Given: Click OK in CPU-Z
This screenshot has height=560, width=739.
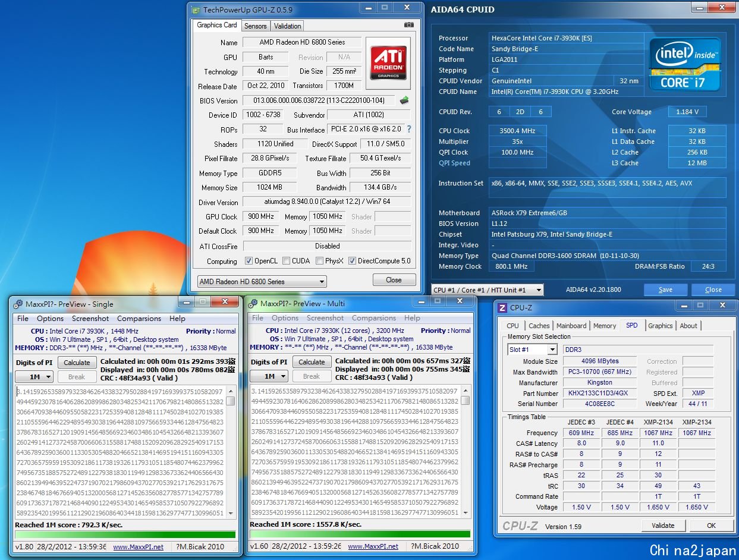Looking at the screenshot, I should point(711,526).
